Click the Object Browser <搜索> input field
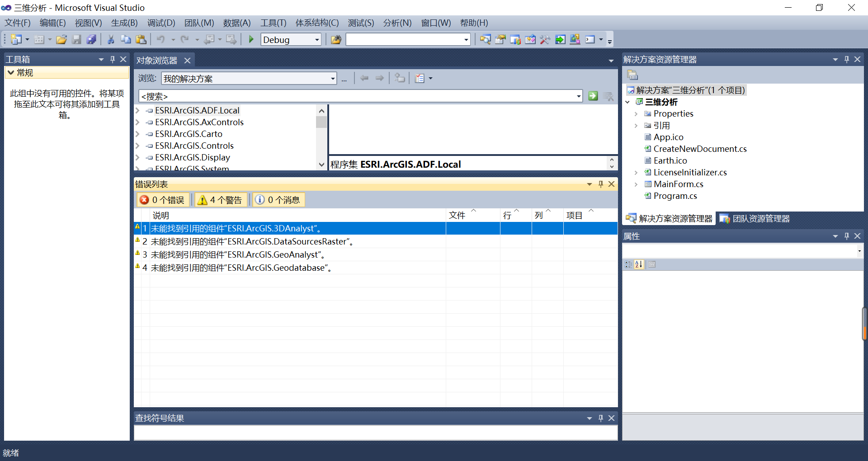Screen dimensions: 868x461 click(x=357, y=96)
